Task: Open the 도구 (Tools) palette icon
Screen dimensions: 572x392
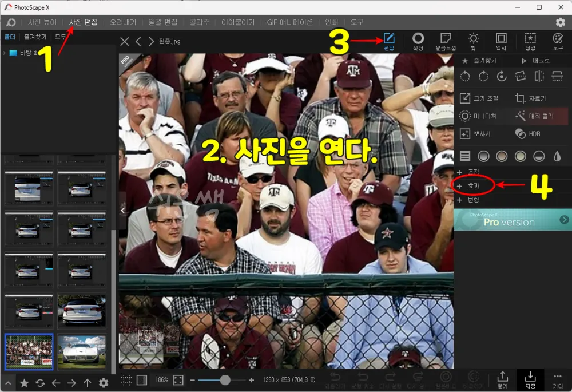Action: click(558, 41)
